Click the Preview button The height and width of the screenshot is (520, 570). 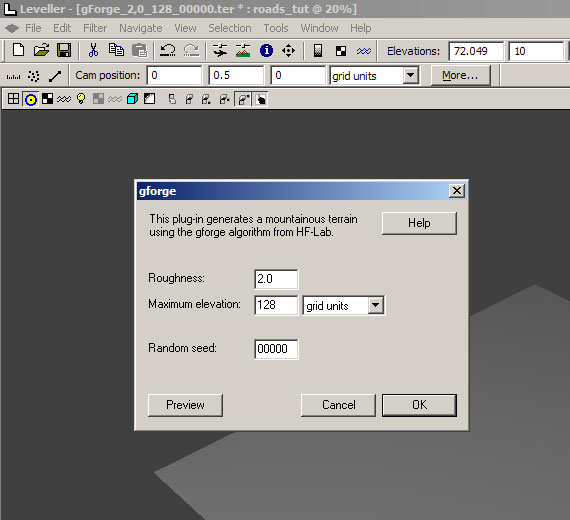185,405
